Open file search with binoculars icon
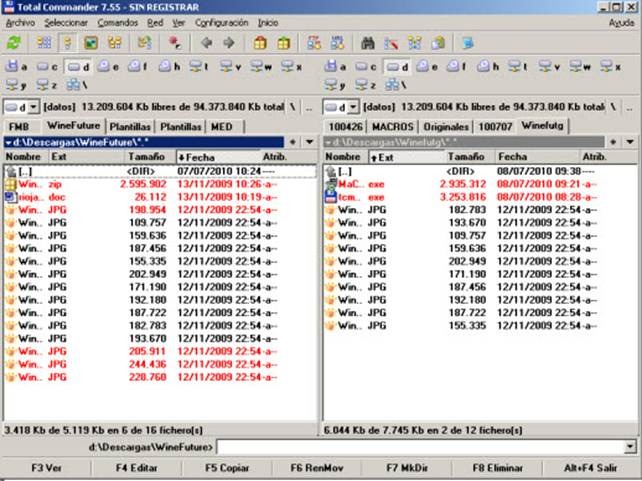Image resolution: width=642 pixels, height=481 pixels. pyautogui.click(x=368, y=43)
